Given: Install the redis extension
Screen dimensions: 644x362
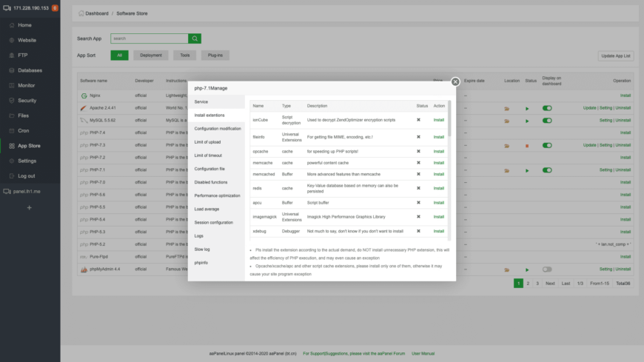Looking at the screenshot, I should [439, 188].
